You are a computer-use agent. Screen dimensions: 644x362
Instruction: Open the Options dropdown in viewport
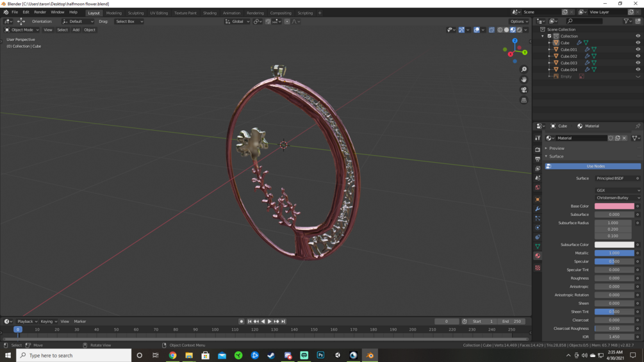tap(519, 21)
